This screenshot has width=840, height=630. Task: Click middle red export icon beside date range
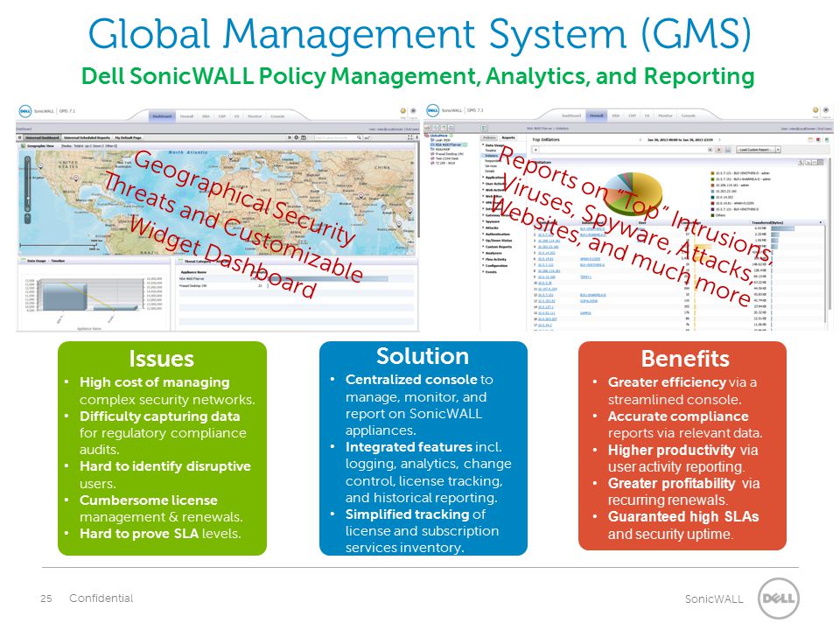[x=819, y=140]
